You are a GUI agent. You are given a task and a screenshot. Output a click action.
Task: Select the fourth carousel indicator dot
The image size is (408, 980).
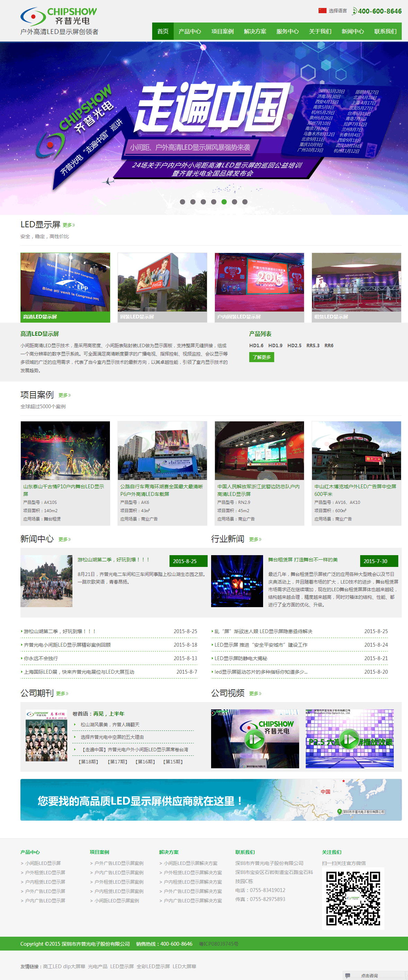point(214,202)
